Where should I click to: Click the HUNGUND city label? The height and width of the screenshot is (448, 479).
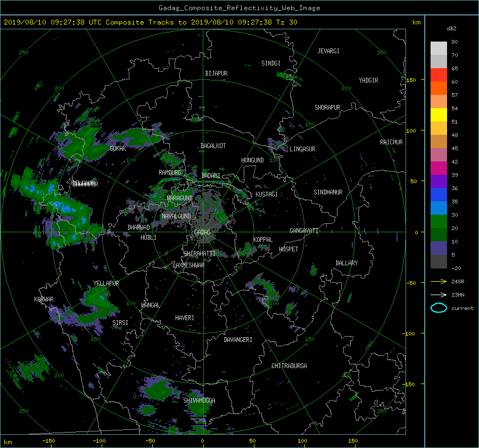click(252, 160)
